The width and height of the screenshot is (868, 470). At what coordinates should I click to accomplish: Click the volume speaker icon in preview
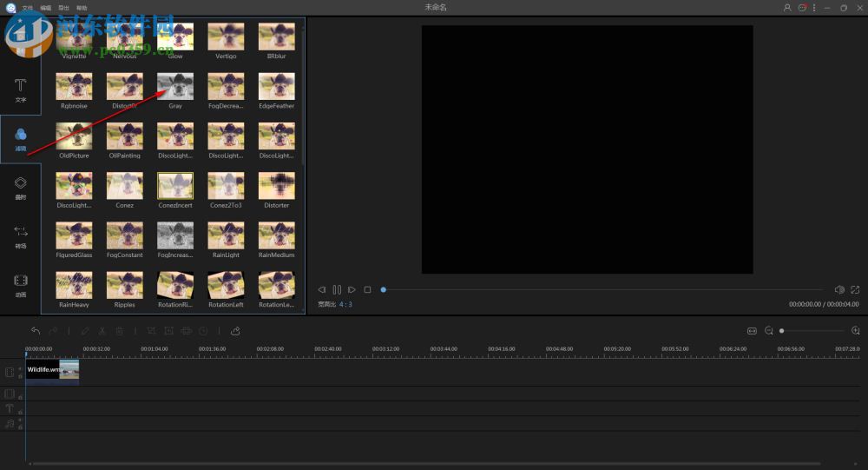(x=839, y=289)
